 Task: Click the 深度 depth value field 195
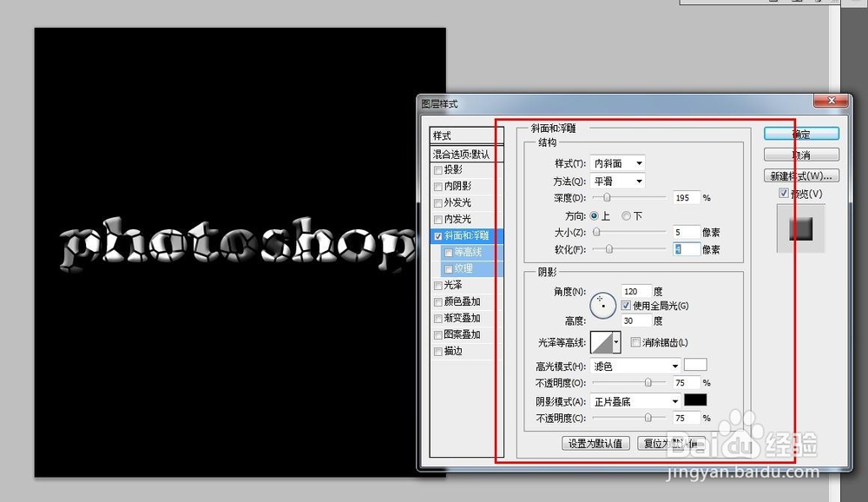pyautogui.click(x=687, y=197)
